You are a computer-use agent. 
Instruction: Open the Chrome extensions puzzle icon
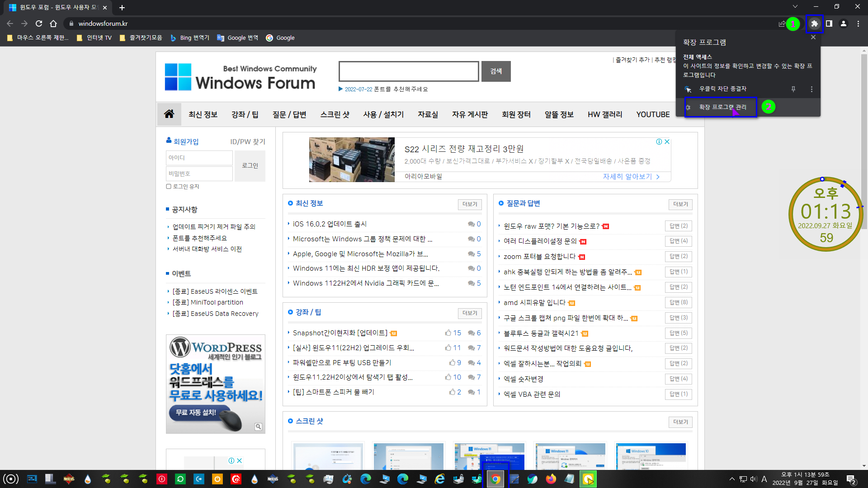tap(814, 23)
